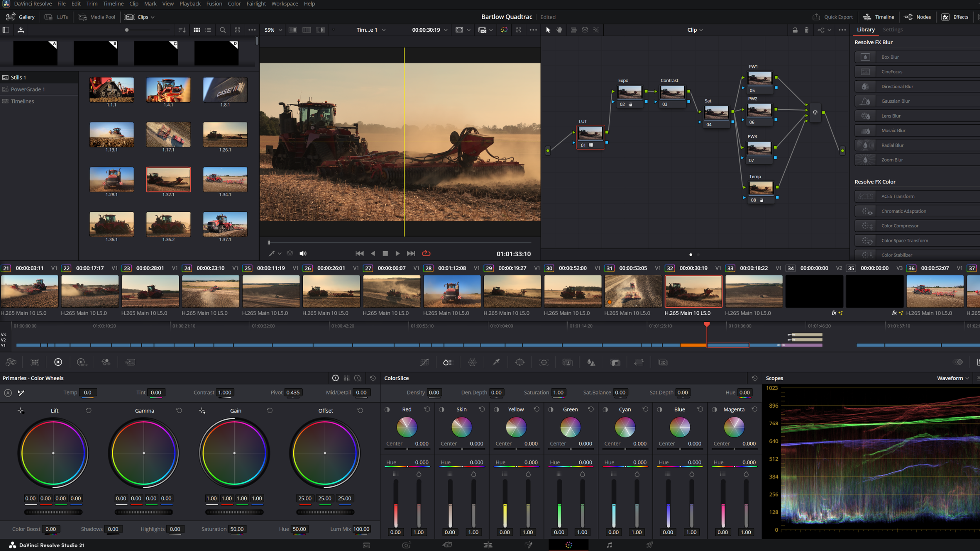The width and height of the screenshot is (980, 551).
Task: Open viewer zoom 55% dropdown
Action: point(273,30)
